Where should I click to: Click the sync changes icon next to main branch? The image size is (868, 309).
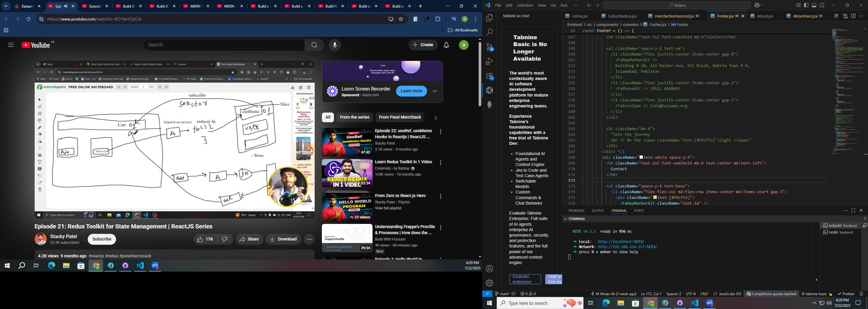514,294
